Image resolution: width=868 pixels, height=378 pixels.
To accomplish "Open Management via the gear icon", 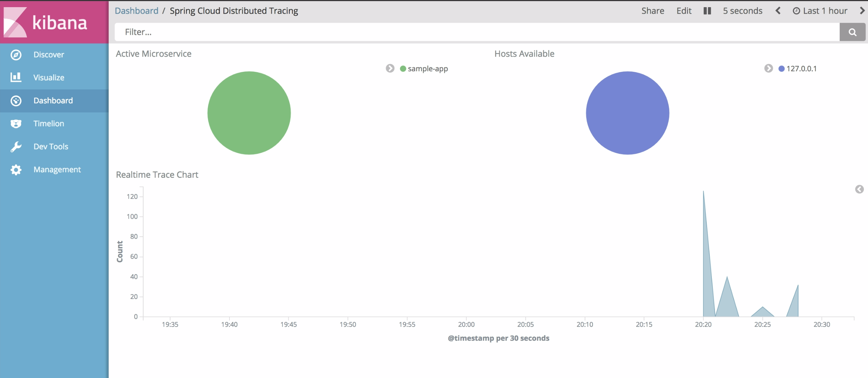I will pos(16,170).
